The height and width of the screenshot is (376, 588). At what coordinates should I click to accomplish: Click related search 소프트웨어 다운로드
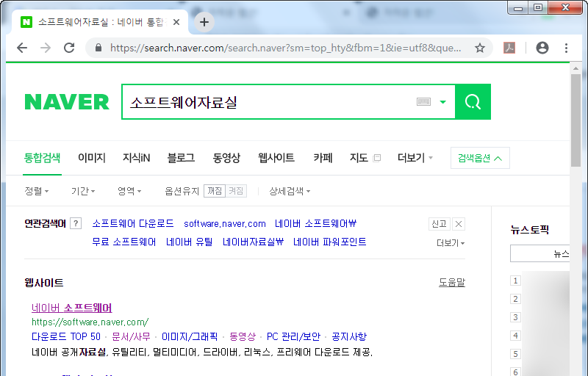(133, 223)
